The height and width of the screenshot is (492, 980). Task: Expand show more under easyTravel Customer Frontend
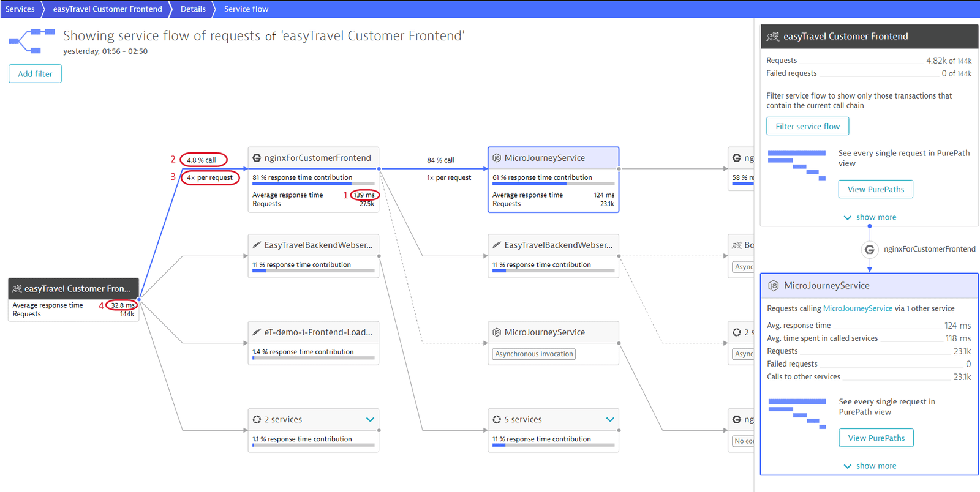[870, 217]
